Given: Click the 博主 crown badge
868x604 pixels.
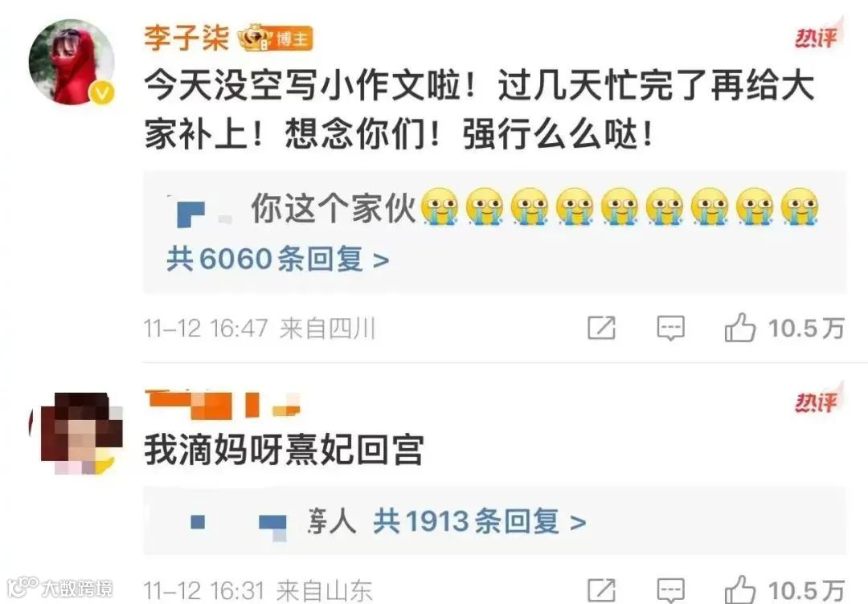Looking at the screenshot, I should point(275,39).
